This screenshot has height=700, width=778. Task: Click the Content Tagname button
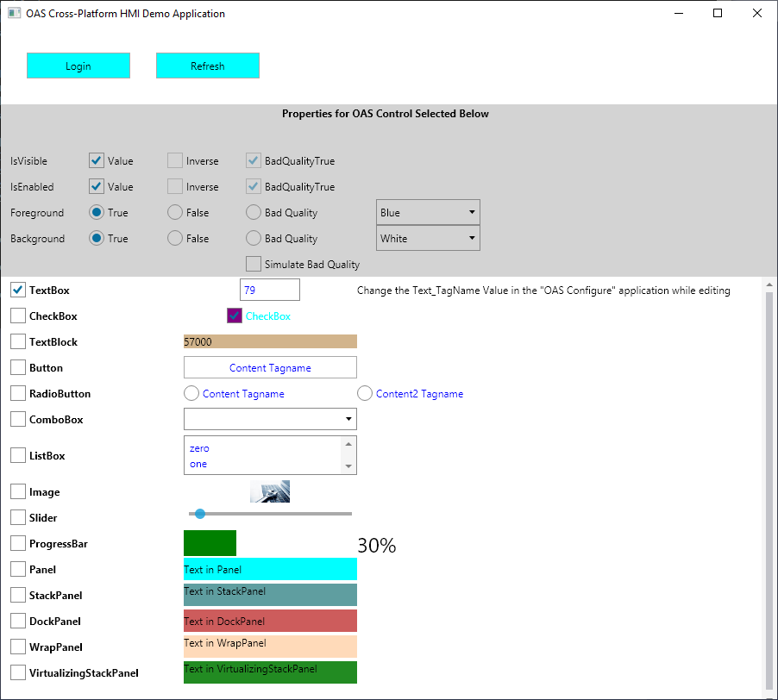(270, 367)
